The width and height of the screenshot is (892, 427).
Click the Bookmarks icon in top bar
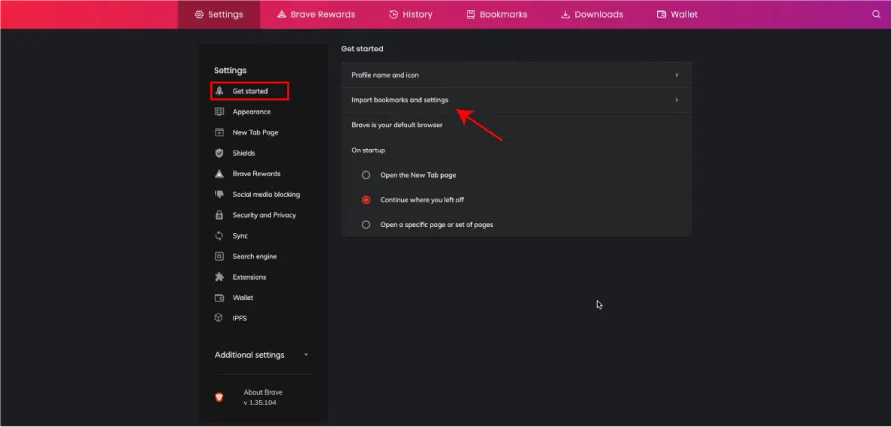pyautogui.click(x=470, y=15)
